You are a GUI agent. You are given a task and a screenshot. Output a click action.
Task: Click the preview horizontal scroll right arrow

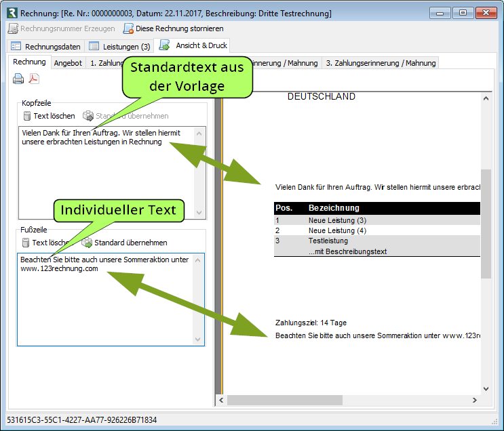(474, 400)
